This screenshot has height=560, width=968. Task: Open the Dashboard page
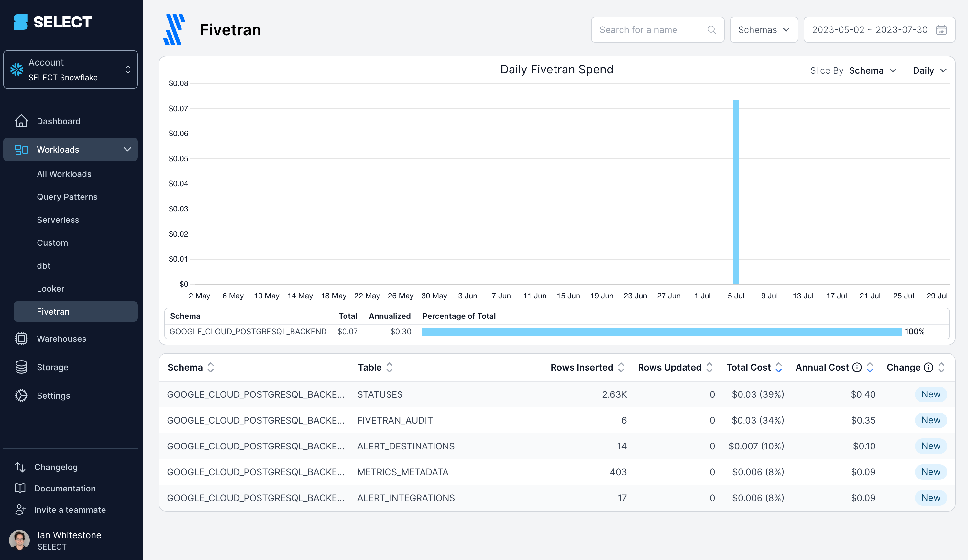click(58, 121)
